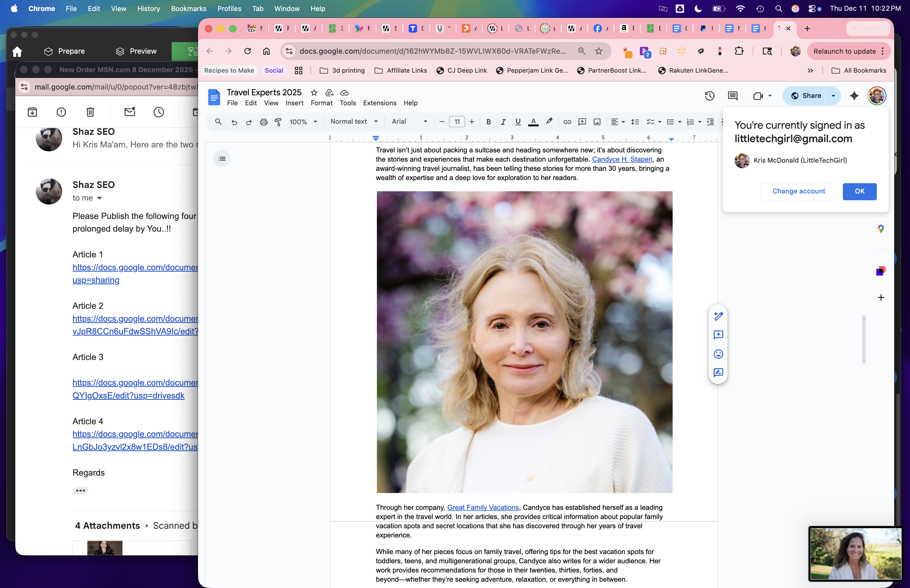
Task: Click Change account in the sign-in popup
Action: coord(799,191)
